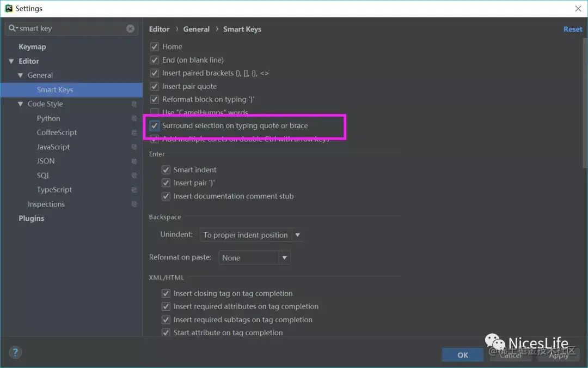
Task: Click the project-level icon beside Code Style
Action: tap(134, 104)
